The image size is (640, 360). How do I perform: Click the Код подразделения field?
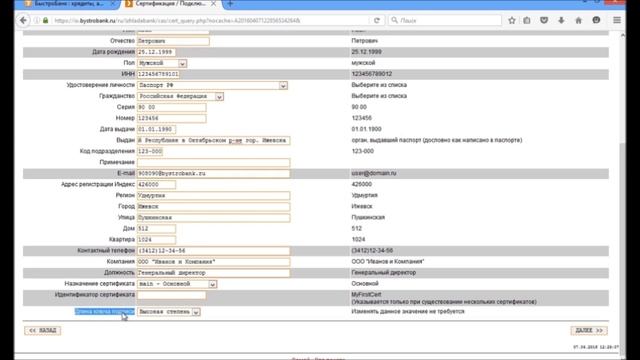click(x=150, y=151)
